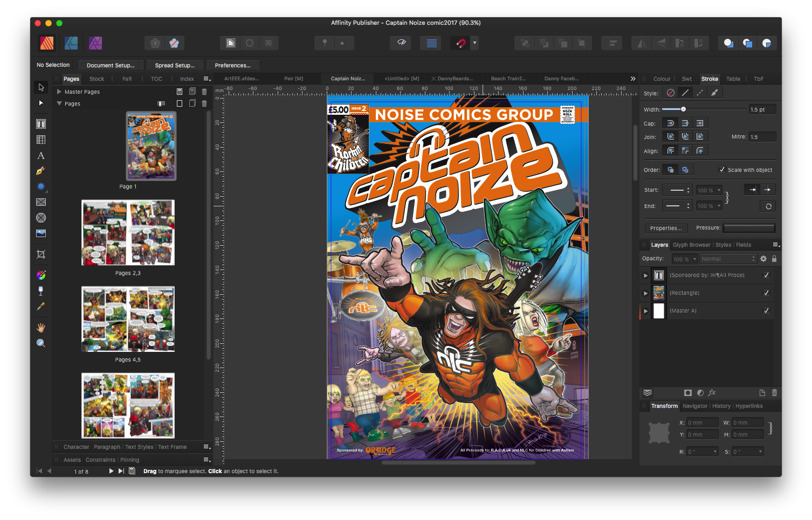Open snapping options dropdown arrow
Image resolution: width=812 pixels, height=520 pixels.
(474, 43)
